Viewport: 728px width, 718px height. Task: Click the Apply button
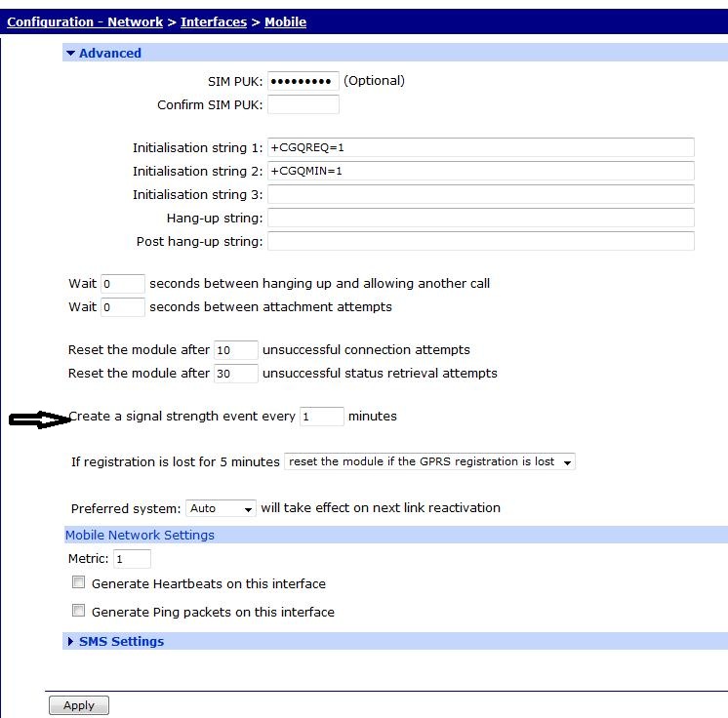coord(78,705)
